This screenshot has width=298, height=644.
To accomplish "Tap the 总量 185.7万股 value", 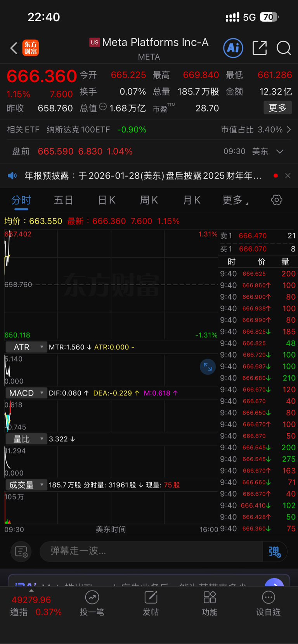I will 198,91.
